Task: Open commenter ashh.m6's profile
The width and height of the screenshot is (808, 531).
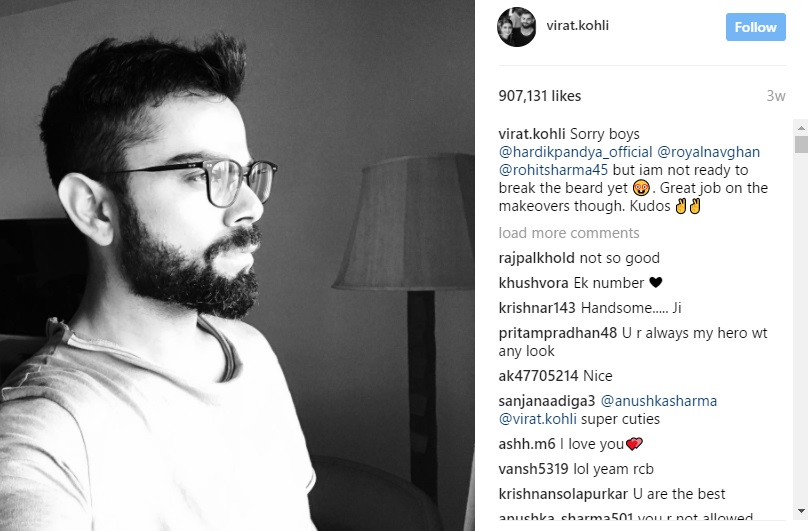Action: point(527,444)
